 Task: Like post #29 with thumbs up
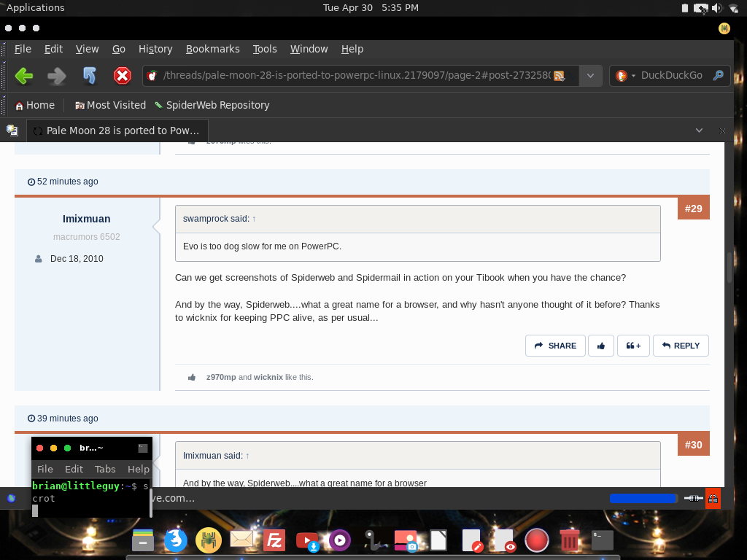601,346
